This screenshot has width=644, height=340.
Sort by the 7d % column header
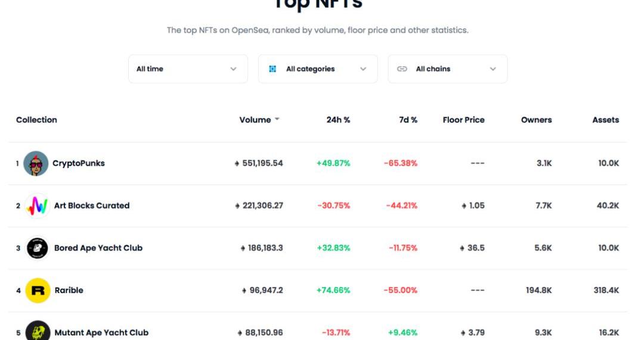(408, 120)
